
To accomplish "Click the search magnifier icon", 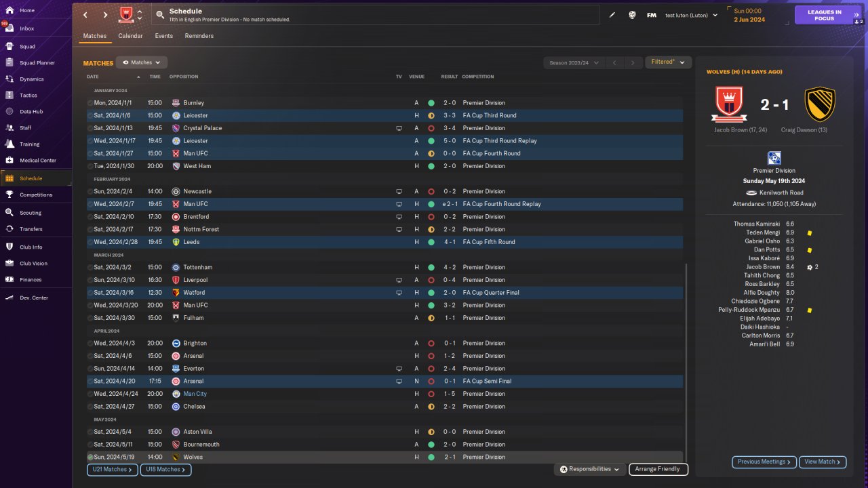I will click(x=159, y=15).
